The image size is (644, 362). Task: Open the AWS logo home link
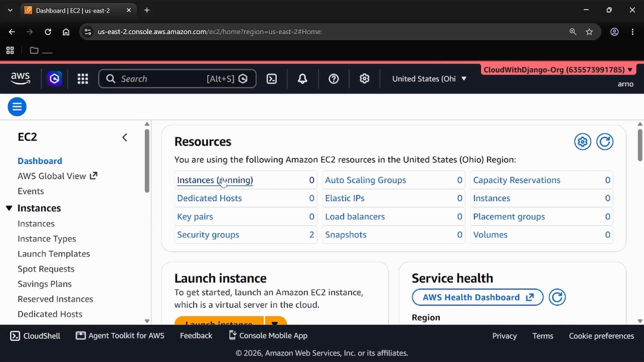[x=20, y=78]
